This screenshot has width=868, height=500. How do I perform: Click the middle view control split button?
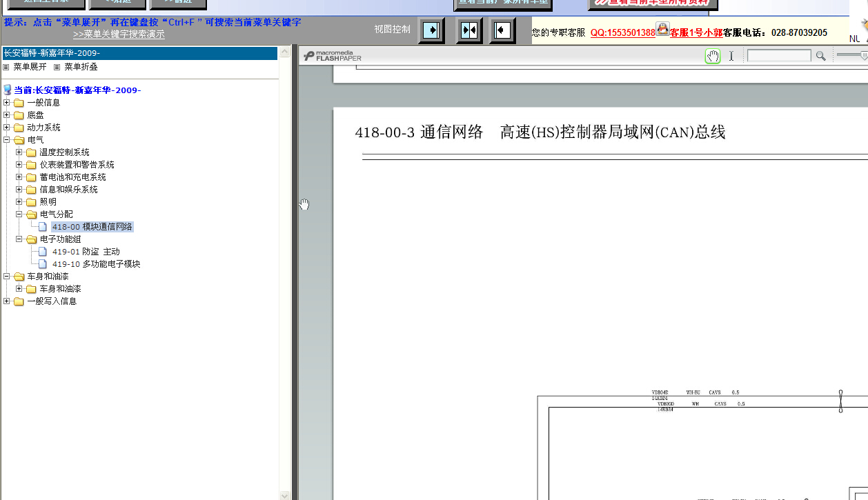[x=469, y=30]
